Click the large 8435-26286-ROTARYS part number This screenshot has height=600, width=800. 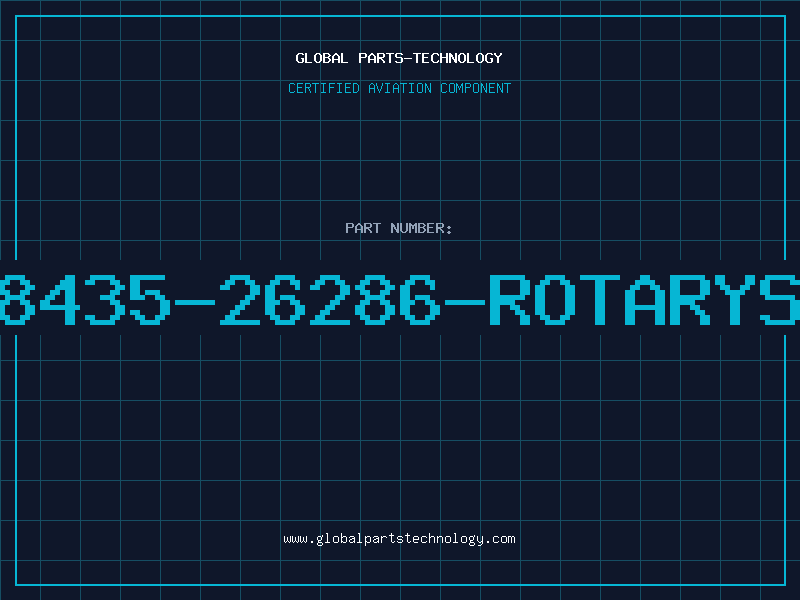(x=400, y=300)
